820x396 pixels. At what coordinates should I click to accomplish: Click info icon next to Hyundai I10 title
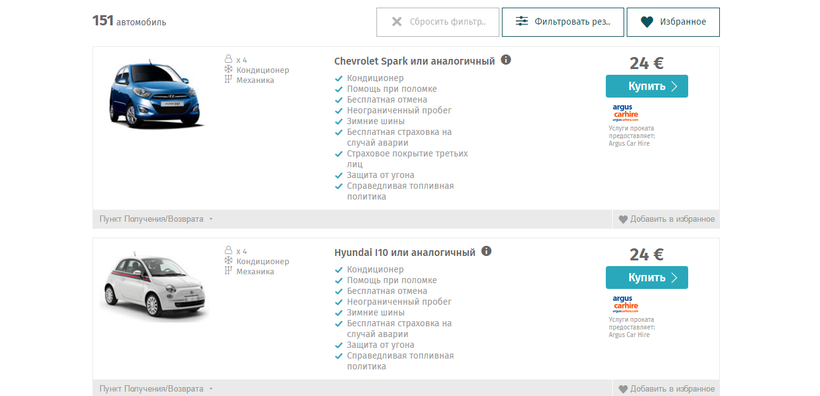[486, 251]
